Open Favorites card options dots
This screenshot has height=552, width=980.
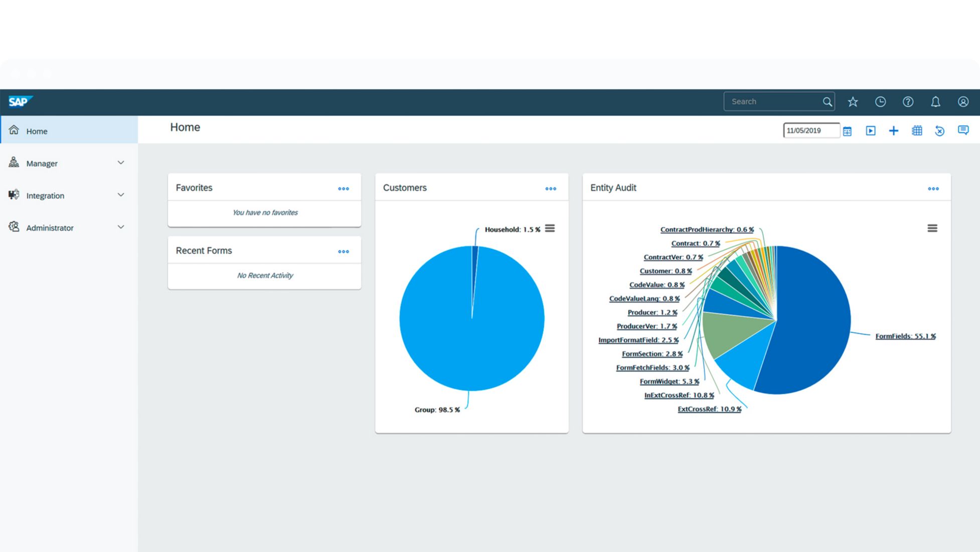[343, 189]
